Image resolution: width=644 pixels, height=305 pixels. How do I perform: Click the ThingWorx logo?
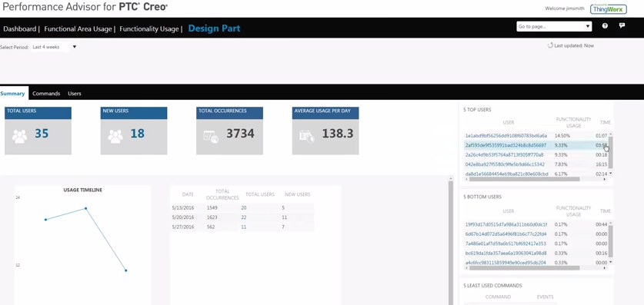click(x=609, y=9)
